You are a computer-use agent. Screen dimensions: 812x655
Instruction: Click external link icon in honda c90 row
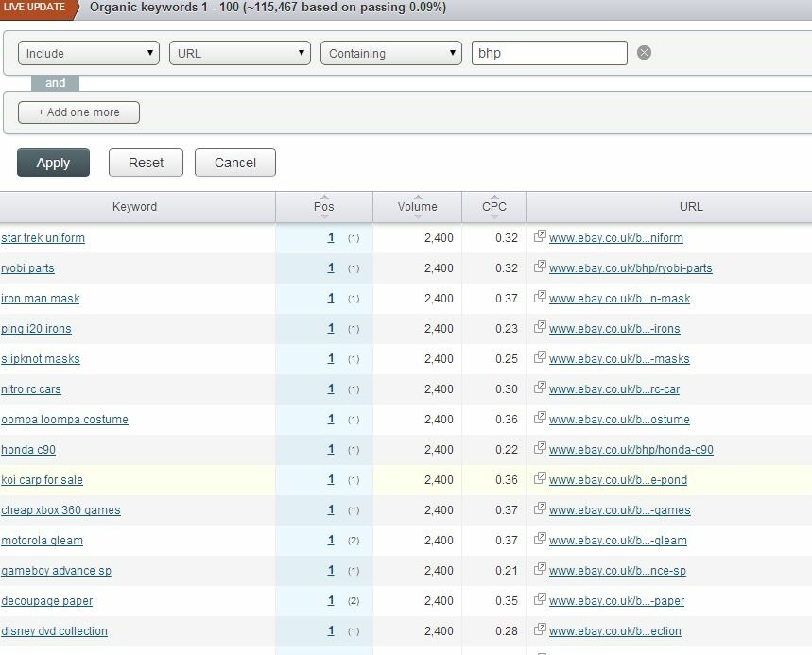540,449
